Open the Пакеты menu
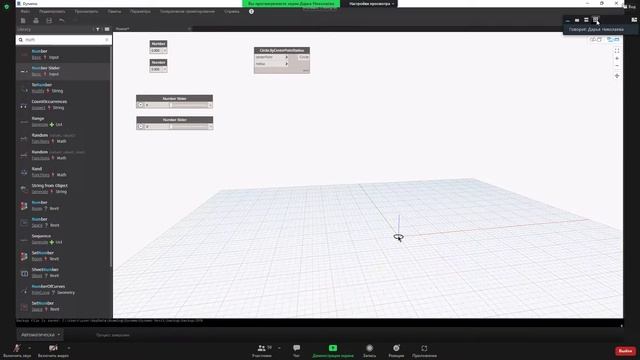Image resolution: width=640 pixels, height=360 pixels. [114, 11]
